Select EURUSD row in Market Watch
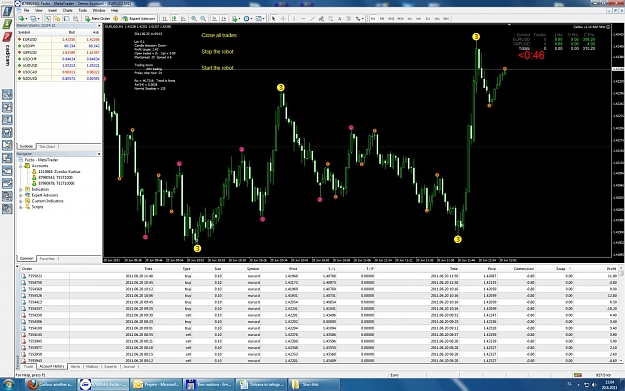Viewport: 625px width, 391px height. click(x=59, y=39)
